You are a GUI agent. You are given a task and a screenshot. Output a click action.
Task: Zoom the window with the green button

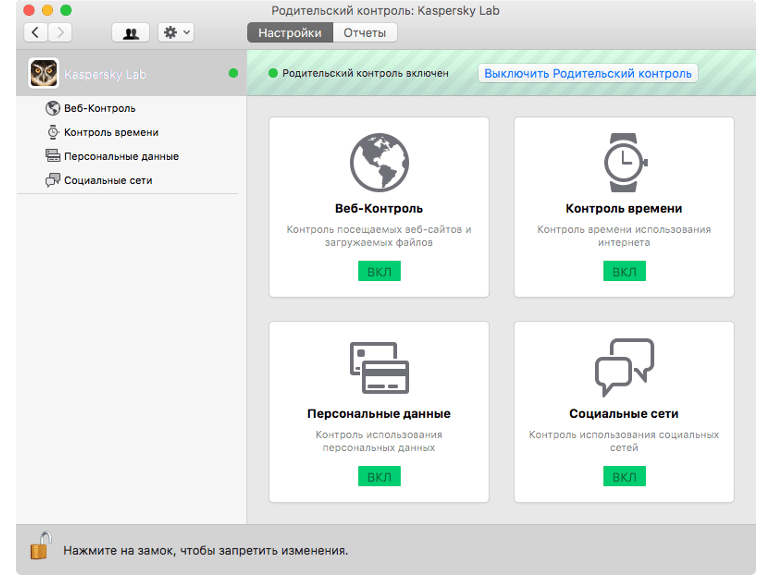point(66,10)
